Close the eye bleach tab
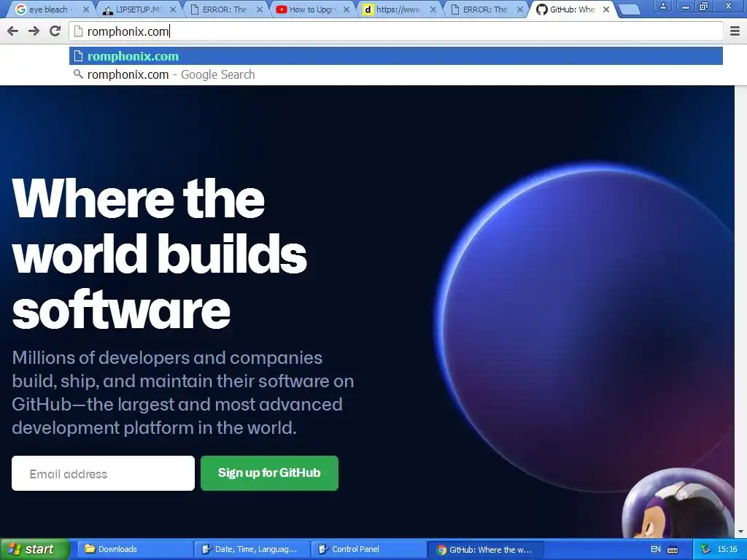Viewport: 747px width, 560px height. point(86,9)
